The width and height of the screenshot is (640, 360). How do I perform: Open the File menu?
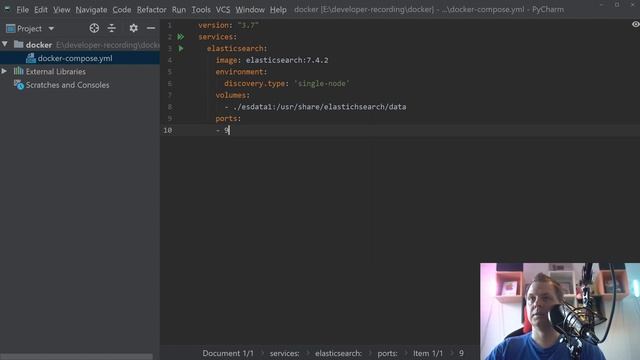pos(22,9)
